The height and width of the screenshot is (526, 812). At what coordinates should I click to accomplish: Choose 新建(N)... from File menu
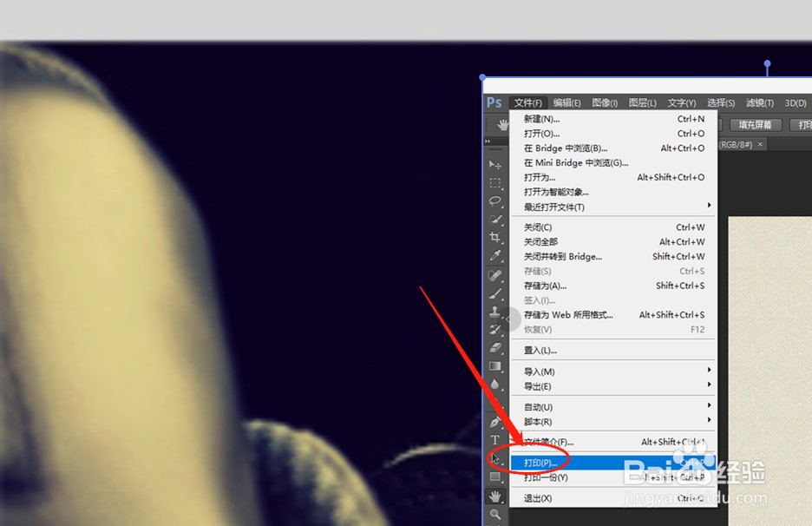coord(613,119)
